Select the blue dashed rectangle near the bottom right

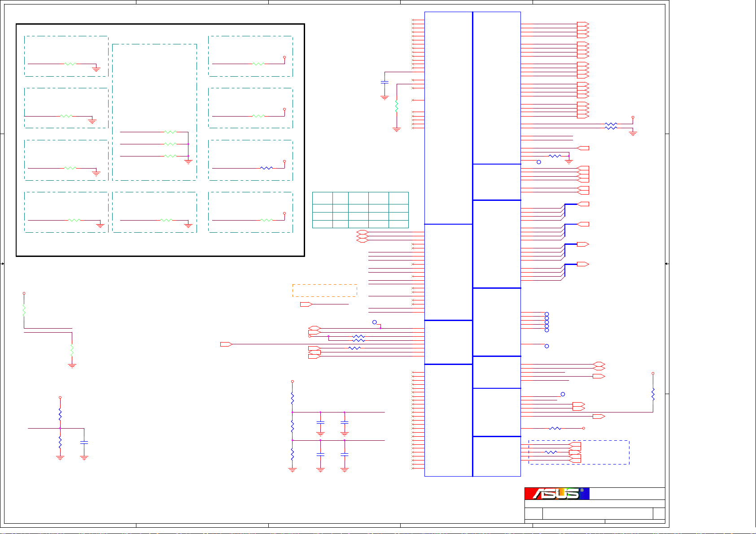(579, 452)
